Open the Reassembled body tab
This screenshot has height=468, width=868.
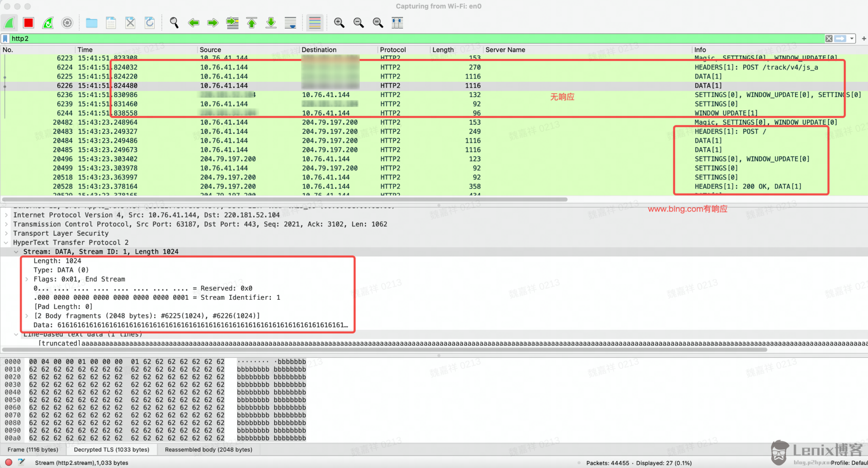(x=209, y=449)
